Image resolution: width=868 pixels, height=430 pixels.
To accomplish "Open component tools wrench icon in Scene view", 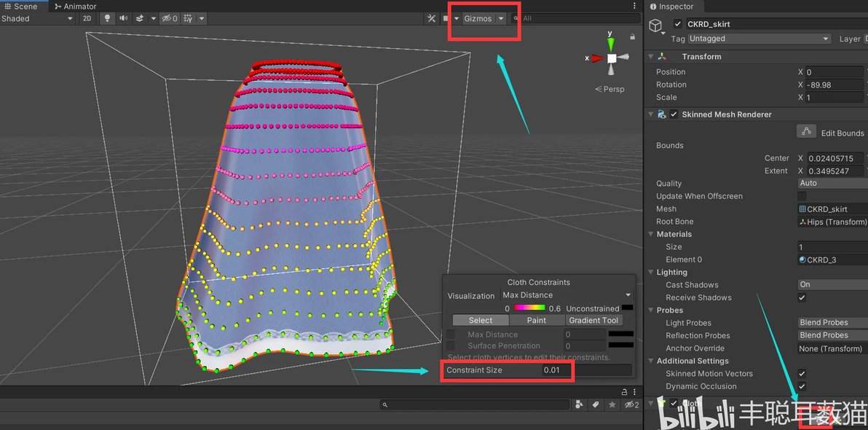I will pos(431,18).
